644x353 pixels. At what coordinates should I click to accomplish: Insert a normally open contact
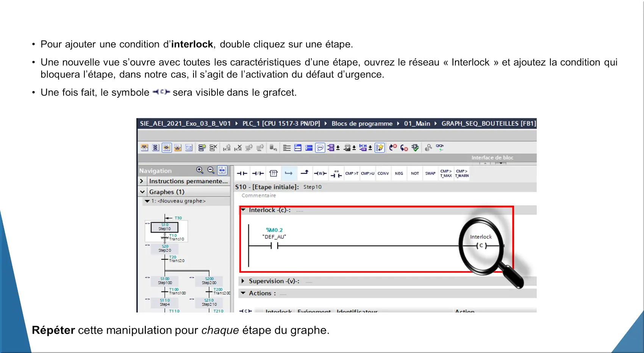coord(242,173)
